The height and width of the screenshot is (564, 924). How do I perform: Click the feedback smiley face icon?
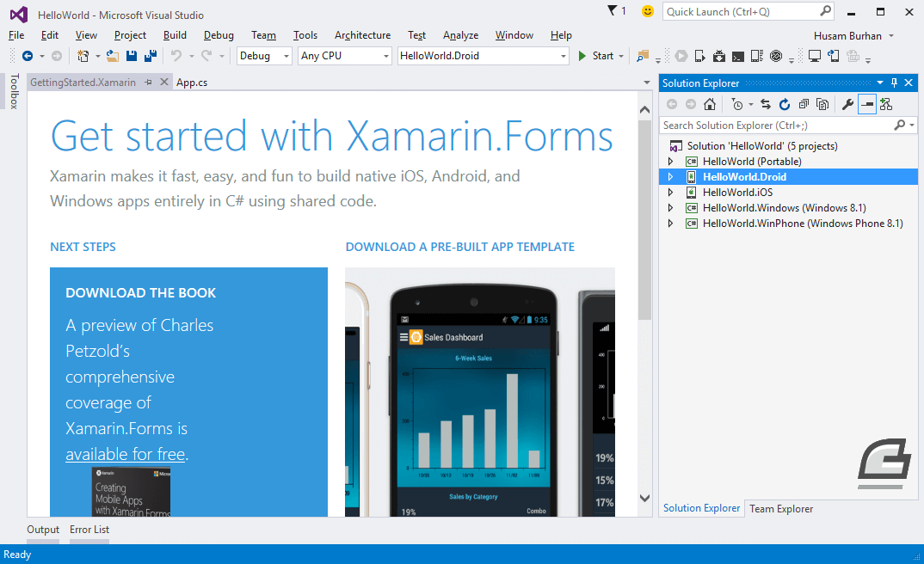647,11
